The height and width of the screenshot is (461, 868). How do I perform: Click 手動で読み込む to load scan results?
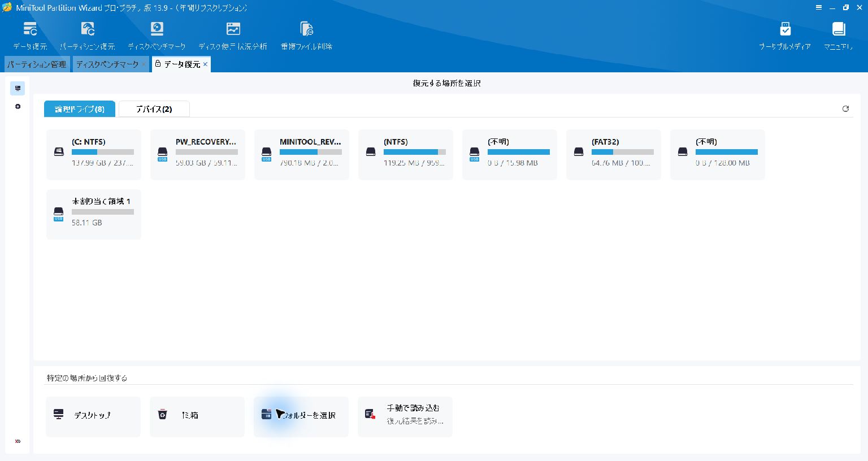tap(405, 416)
